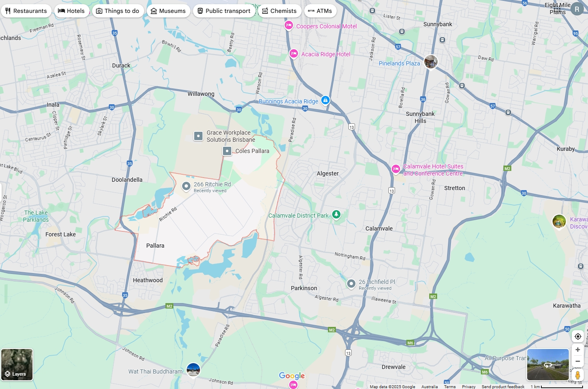588x389 pixels.
Task: Filter map by Restaurants chip
Action: 26,11
